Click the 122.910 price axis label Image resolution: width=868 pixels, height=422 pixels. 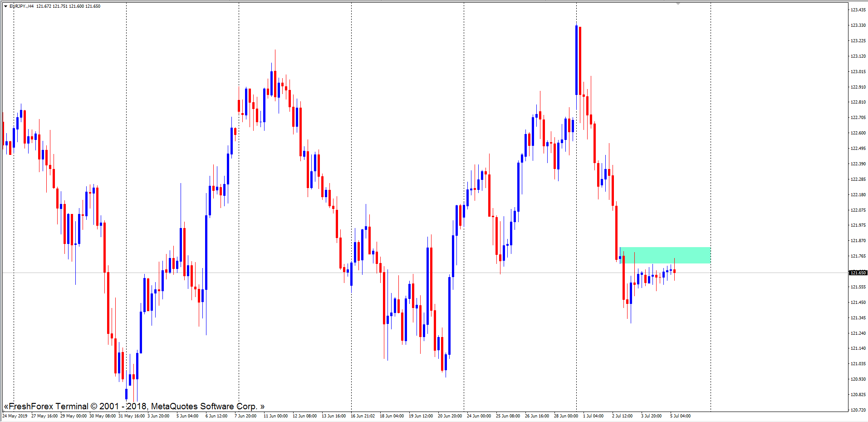tap(858, 87)
